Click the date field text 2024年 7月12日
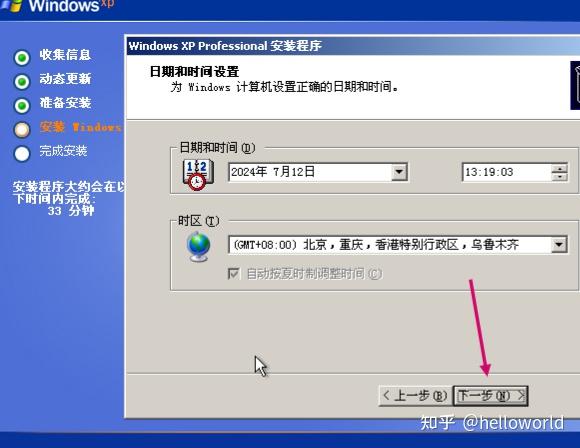 tap(273, 172)
